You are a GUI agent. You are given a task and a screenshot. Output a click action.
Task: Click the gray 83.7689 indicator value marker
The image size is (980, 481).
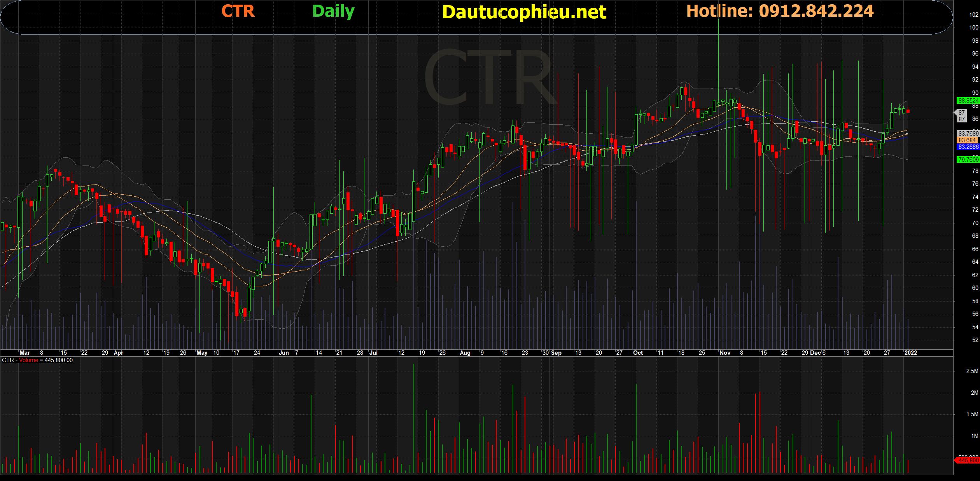[x=968, y=134]
